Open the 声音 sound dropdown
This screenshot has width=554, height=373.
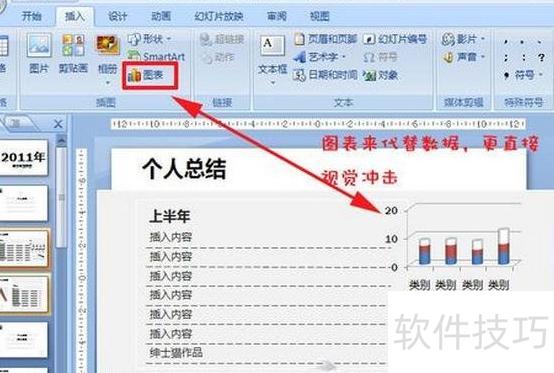pyautogui.click(x=463, y=57)
